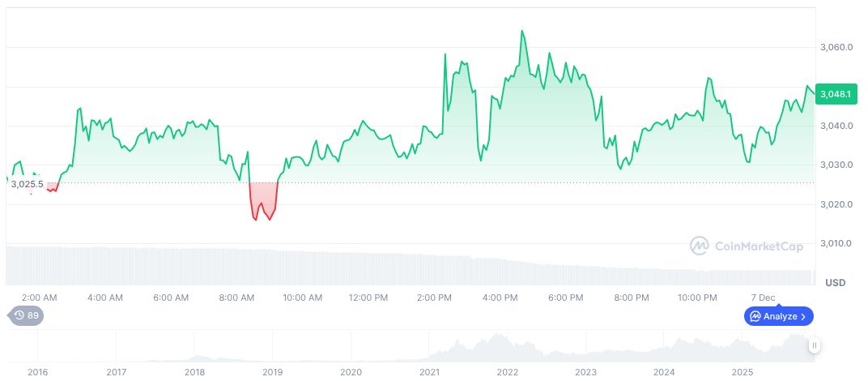Viewport: 868px width, 381px height.
Task: Click the 3,060.0 price axis label
Action: click(837, 48)
